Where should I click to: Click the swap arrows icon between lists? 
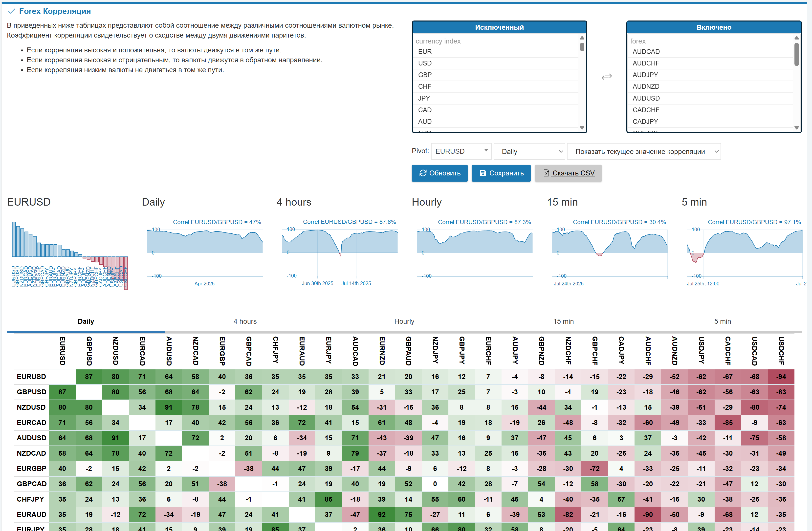606,77
